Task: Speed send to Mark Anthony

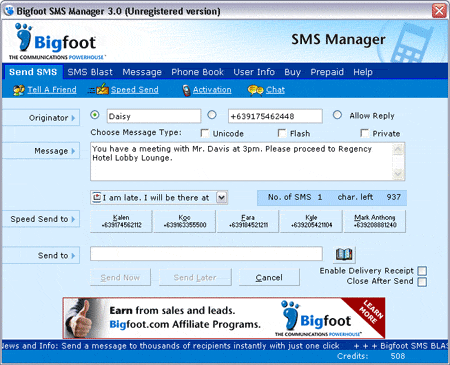Action: [x=375, y=221]
